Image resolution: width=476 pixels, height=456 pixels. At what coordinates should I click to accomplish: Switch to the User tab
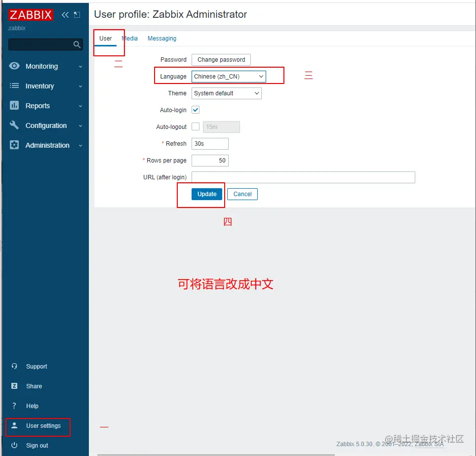click(105, 39)
